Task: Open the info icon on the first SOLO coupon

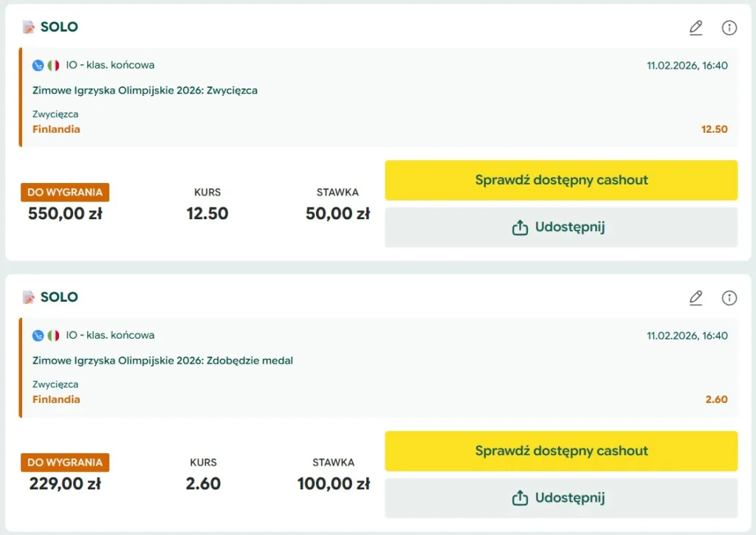Action: [729, 27]
